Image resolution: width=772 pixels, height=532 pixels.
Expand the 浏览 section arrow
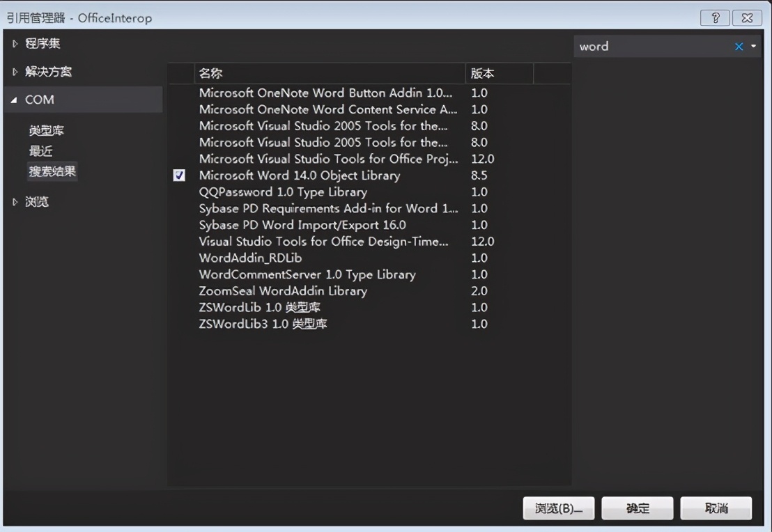16,202
